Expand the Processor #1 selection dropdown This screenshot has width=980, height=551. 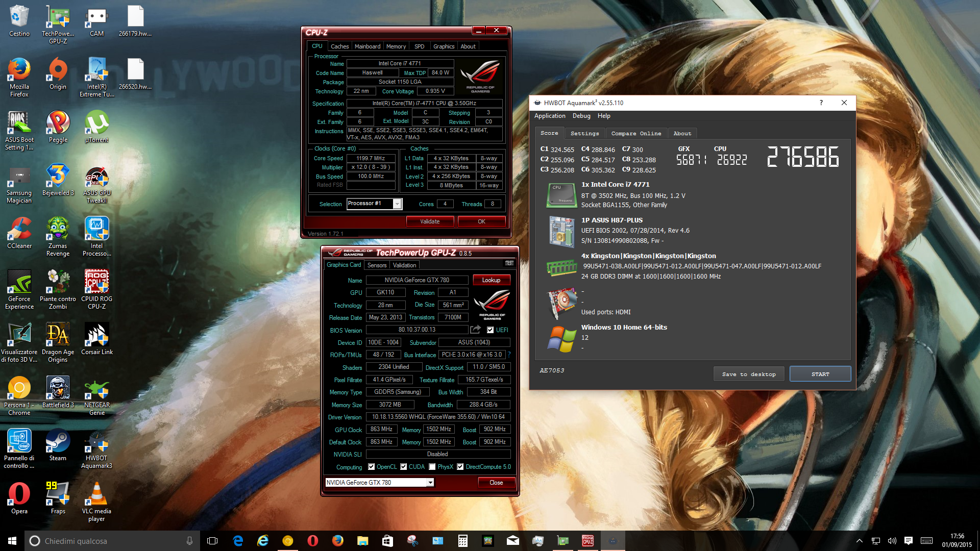397,204
